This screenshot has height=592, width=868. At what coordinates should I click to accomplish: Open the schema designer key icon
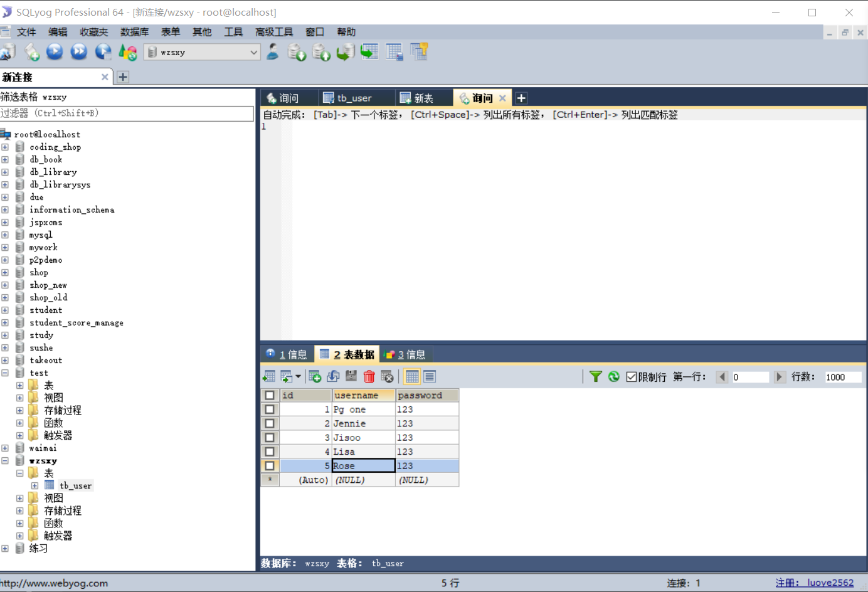[419, 52]
